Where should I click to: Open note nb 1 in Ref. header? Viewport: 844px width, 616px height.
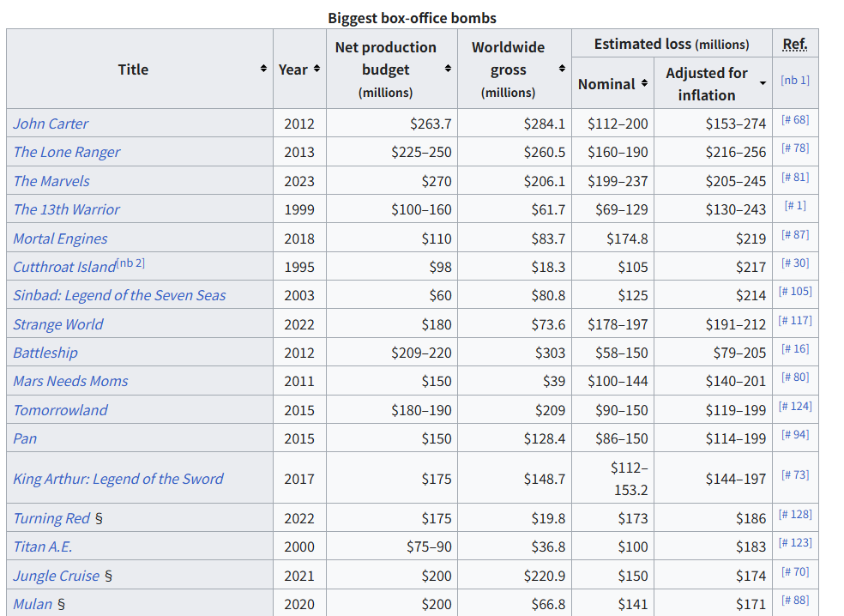tap(795, 81)
